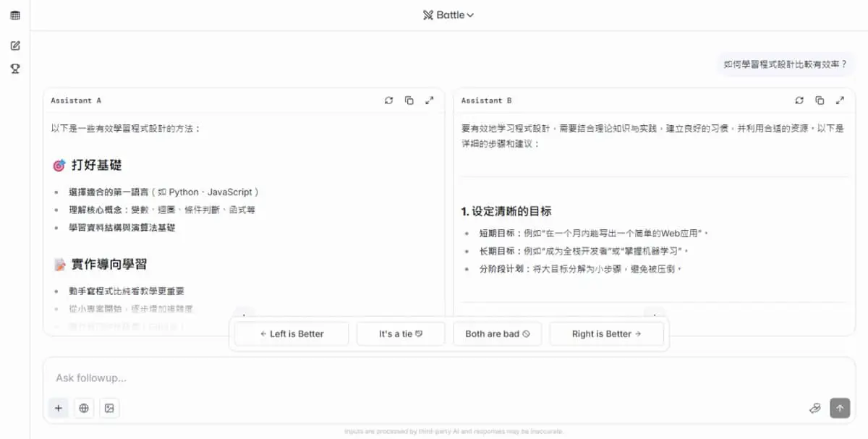
Task: Toggle web search globe icon
Action: coord(84,408)
